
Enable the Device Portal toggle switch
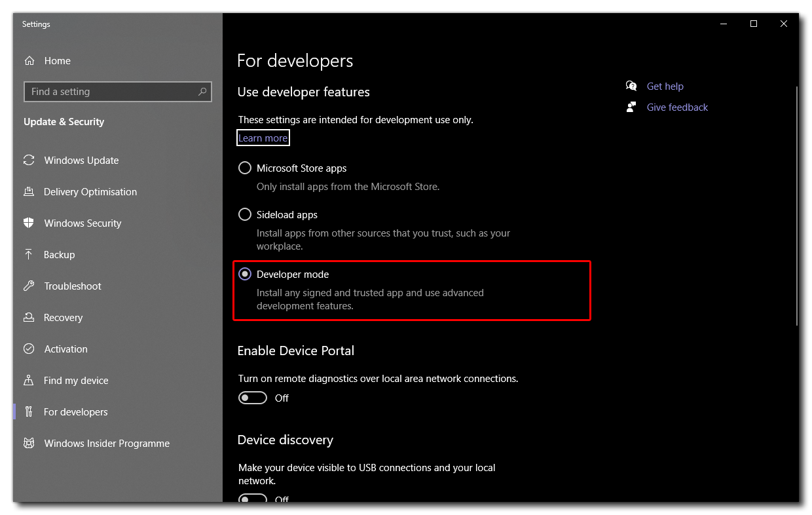253,398
